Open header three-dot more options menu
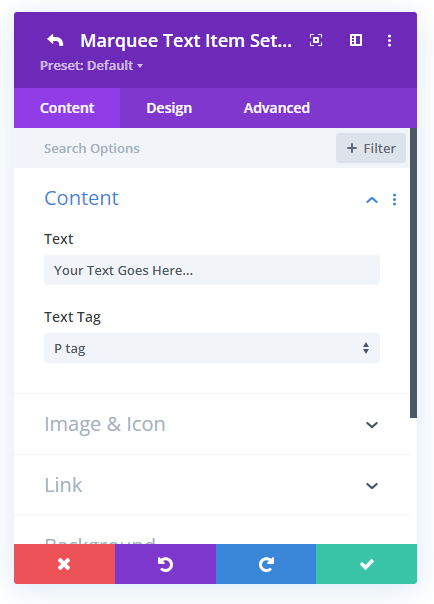The height and width of the screenshot is (604, 434). click(389, 40)
